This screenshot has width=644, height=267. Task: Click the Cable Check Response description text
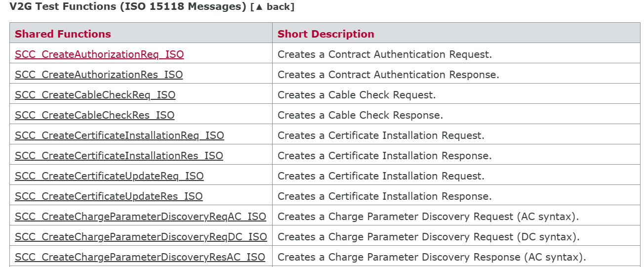point(360,115)
